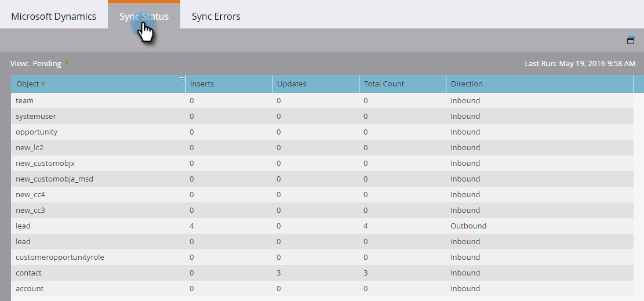644x301 pixels.
Task: Select the systemuser row
Action: pyautogui.click(x=322, y=117)
